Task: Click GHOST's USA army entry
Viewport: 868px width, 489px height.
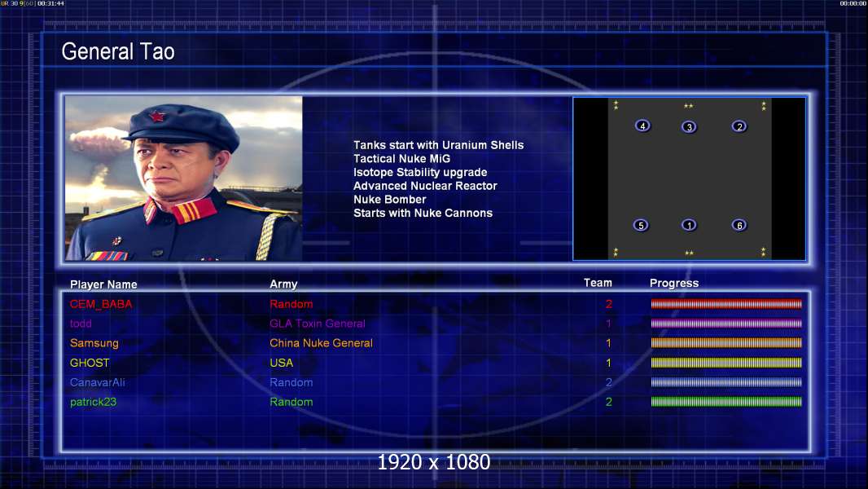Action: (281, 363)
